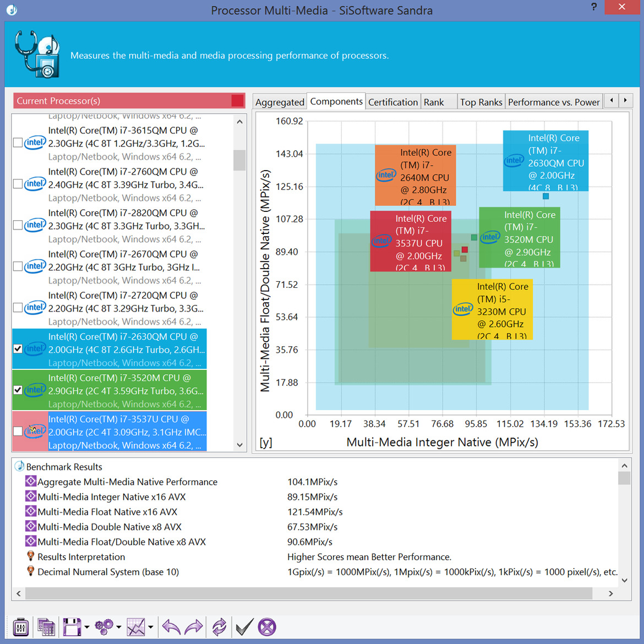Click the purple cancel X icon
The width and height of the screenshot is (644, 644).
pyautogui.click(x=267, y=627)
